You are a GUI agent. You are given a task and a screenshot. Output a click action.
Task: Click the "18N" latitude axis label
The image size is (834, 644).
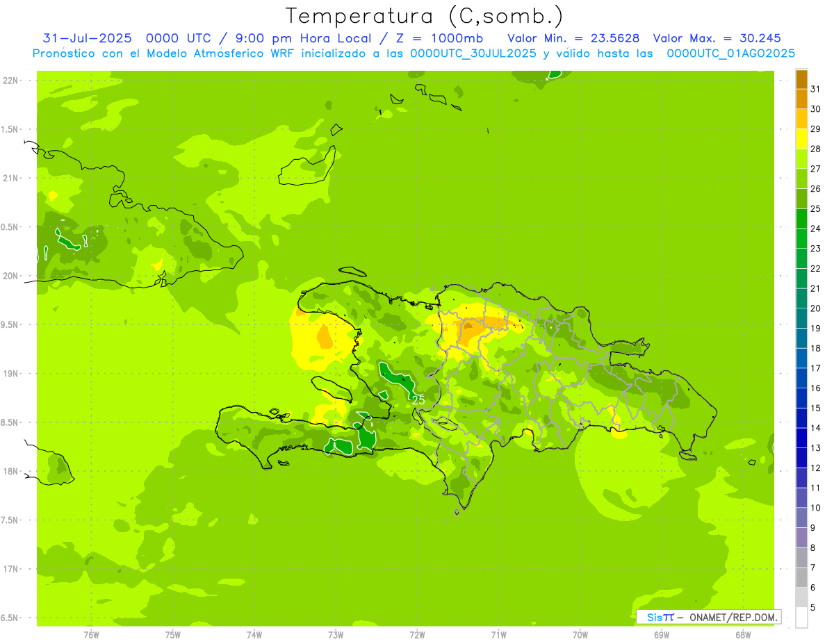[11, 471]
